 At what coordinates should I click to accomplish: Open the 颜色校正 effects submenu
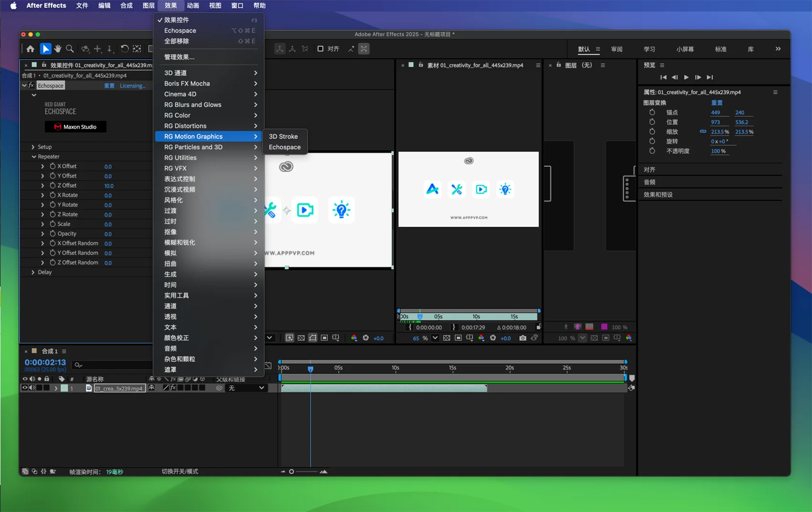pyautogui.click(x=209, y=338)
